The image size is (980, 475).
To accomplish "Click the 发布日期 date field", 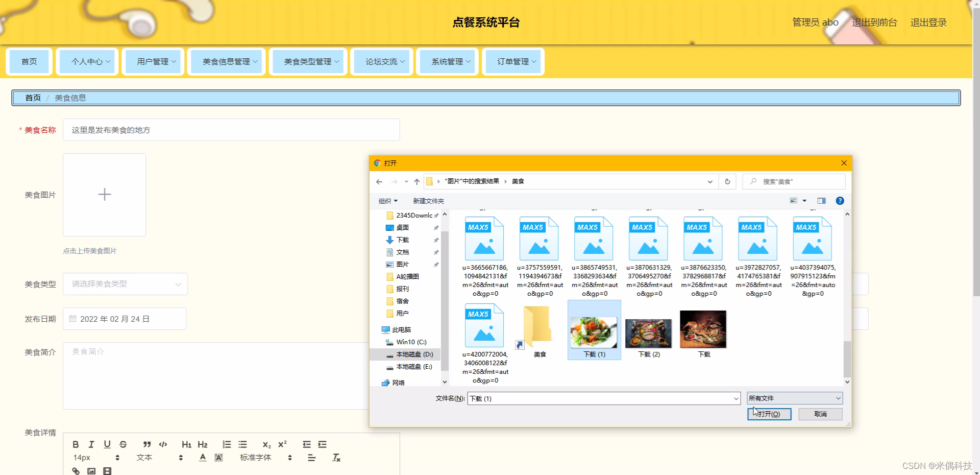I will tap(124, 318).
